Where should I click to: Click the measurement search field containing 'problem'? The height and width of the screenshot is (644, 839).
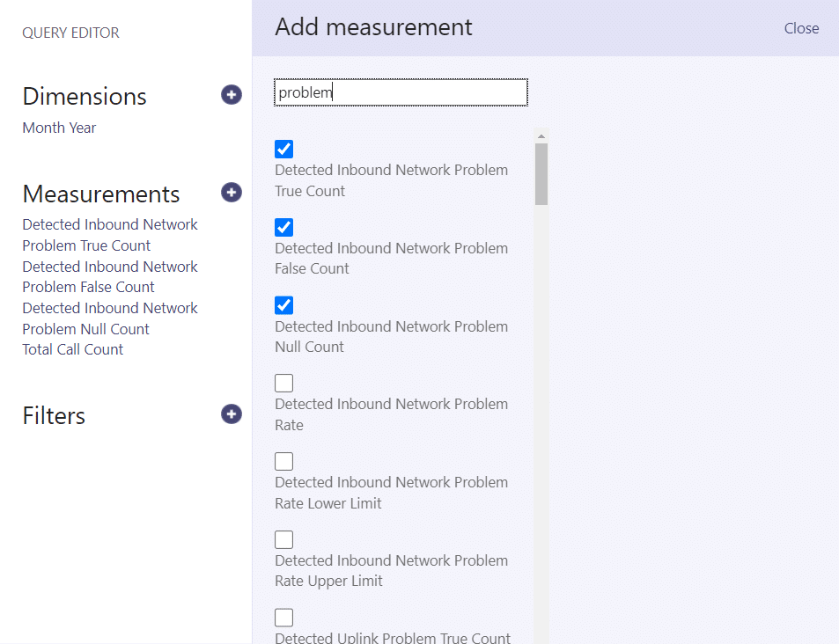tap(401, 92)
